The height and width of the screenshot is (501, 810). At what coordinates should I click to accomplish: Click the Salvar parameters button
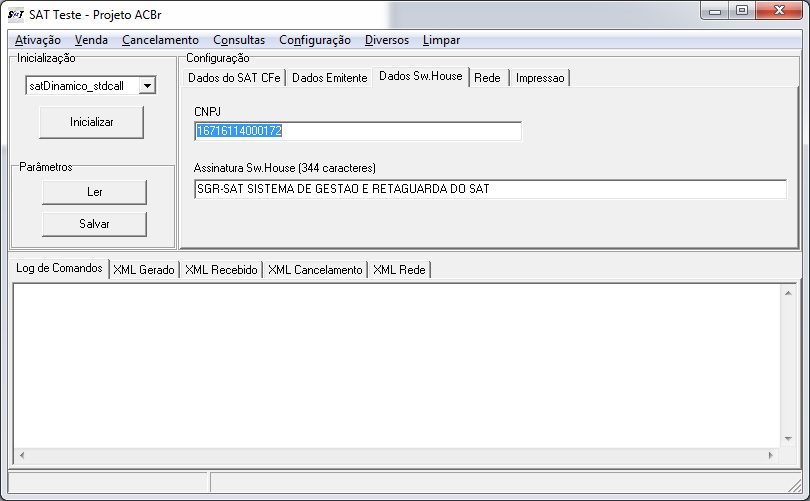point(95,224)
